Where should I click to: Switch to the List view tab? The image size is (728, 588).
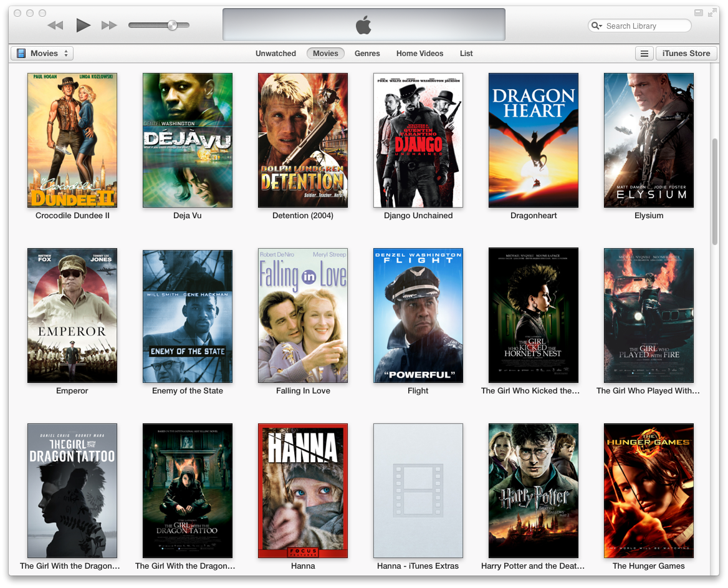[466, 54]
